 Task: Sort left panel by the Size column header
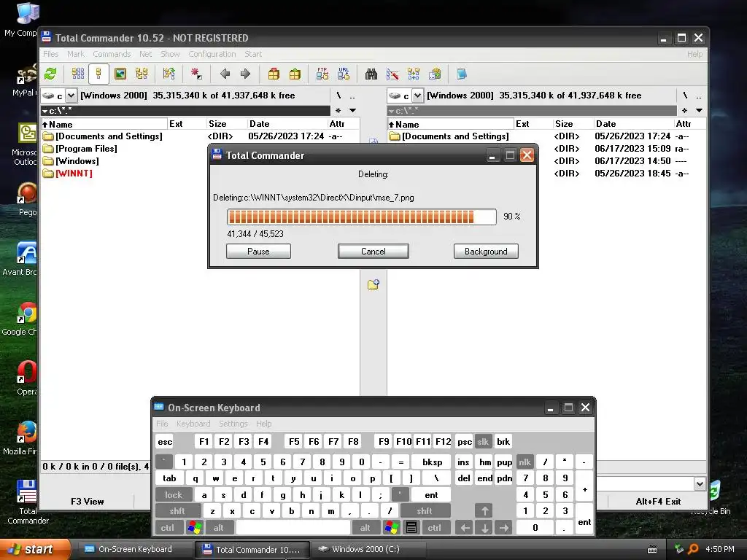click(x=227, y=124)
